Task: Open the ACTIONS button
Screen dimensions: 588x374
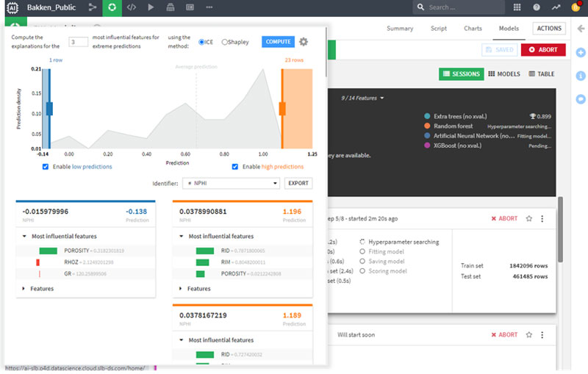Action: coord(549,29)
